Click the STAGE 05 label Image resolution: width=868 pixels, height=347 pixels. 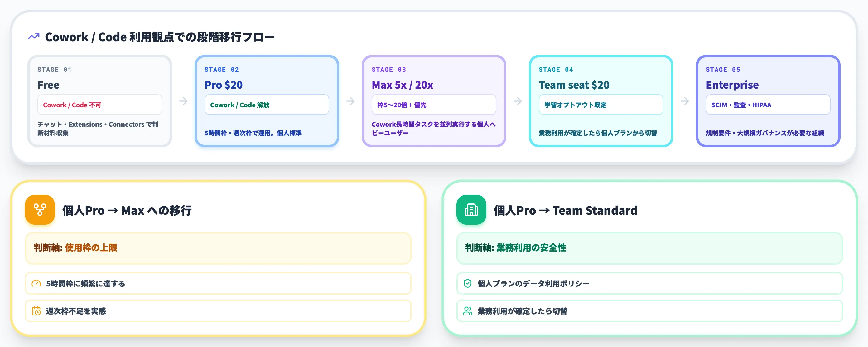click(x=723, y=70)
